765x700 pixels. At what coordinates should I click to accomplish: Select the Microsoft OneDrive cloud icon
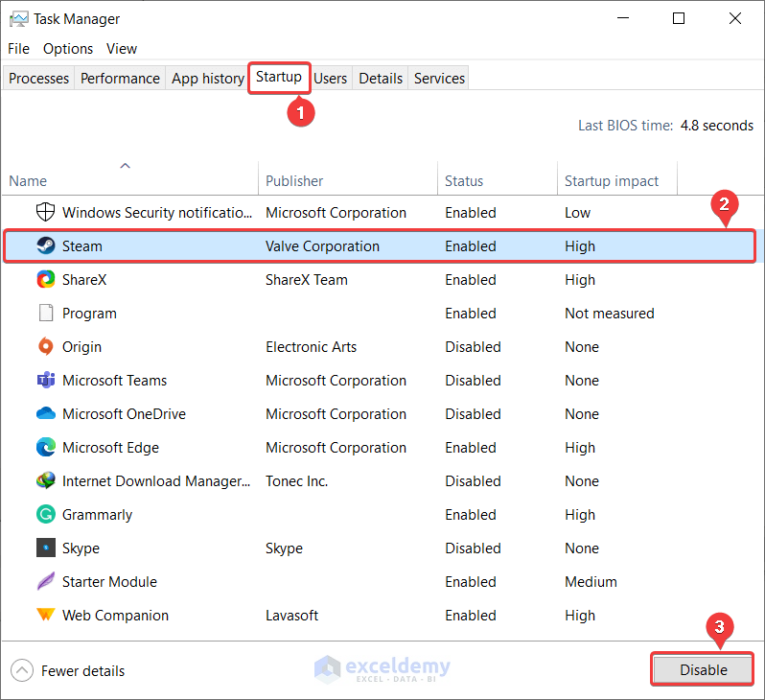45,414
